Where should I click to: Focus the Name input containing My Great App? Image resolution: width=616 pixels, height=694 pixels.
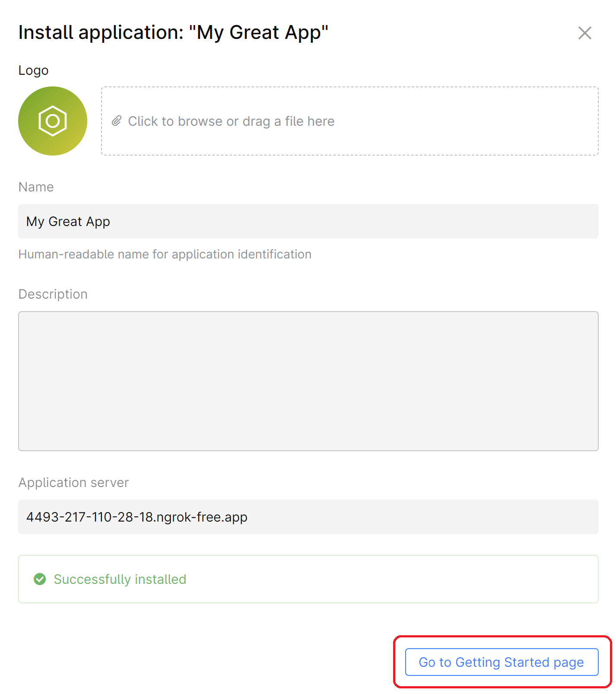tap(308, 221)
